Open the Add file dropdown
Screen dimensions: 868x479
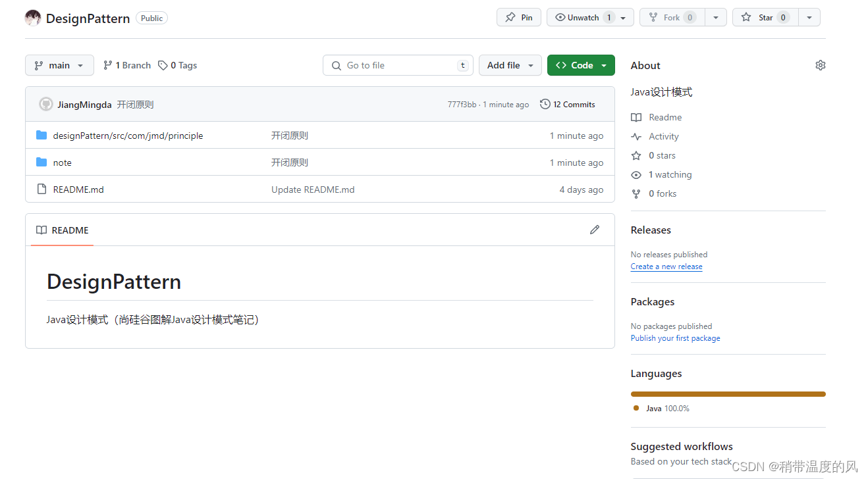coord(510,65)
